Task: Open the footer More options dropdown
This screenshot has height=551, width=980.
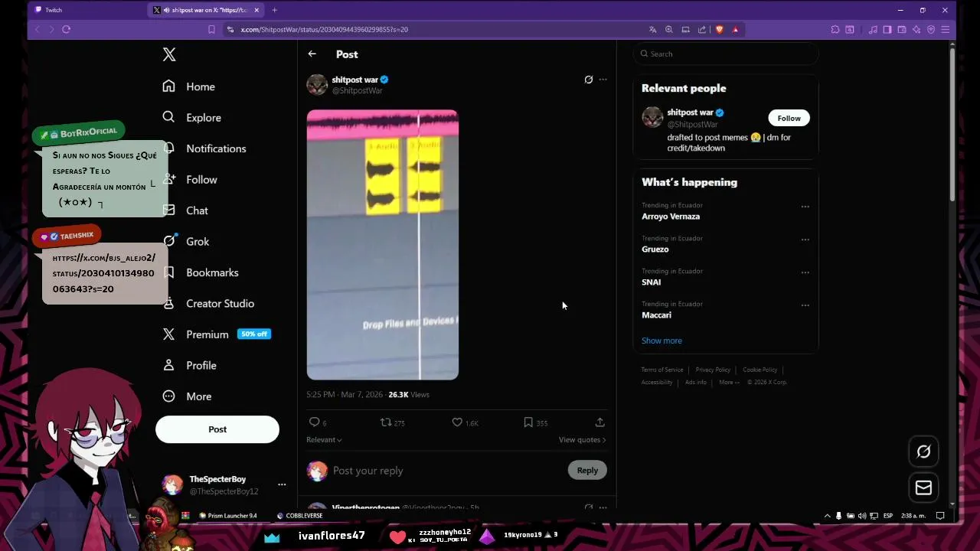Action: [x=729, y=382]
